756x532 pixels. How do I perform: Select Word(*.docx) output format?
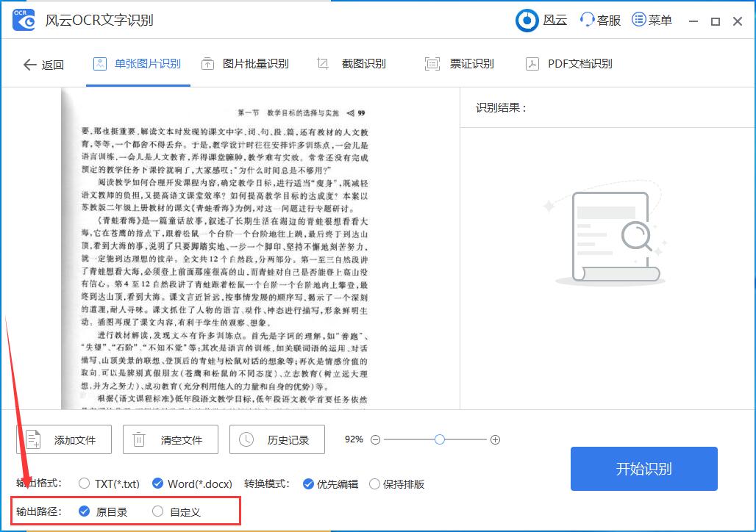157,484
